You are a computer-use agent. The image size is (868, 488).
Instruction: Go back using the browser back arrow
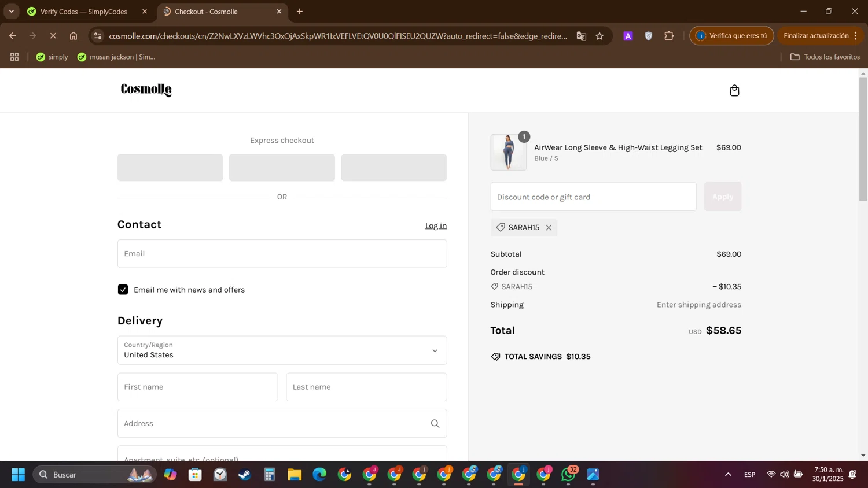pos(12,36)
